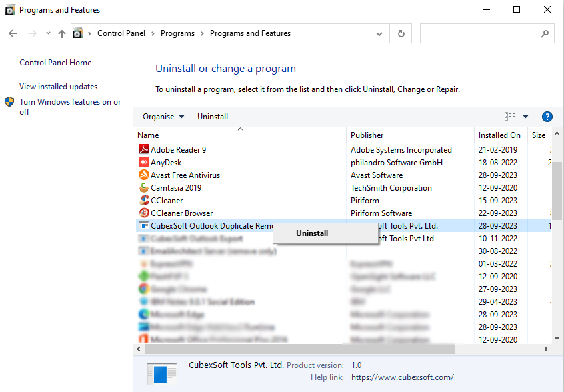The image size is (564, 392).
Task: Open the Organise dropdown menu
Action: pyautogui.click(x=163, y=117)
